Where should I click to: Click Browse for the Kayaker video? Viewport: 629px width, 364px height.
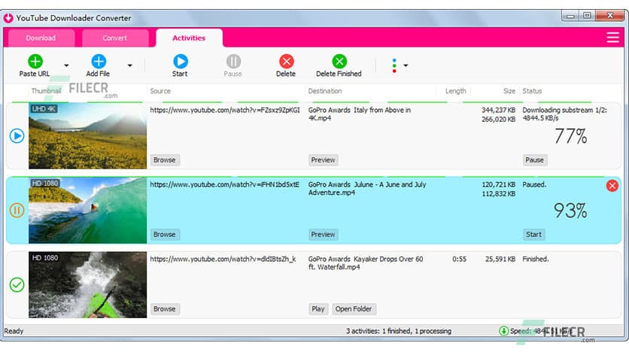(x=165, y=309)
